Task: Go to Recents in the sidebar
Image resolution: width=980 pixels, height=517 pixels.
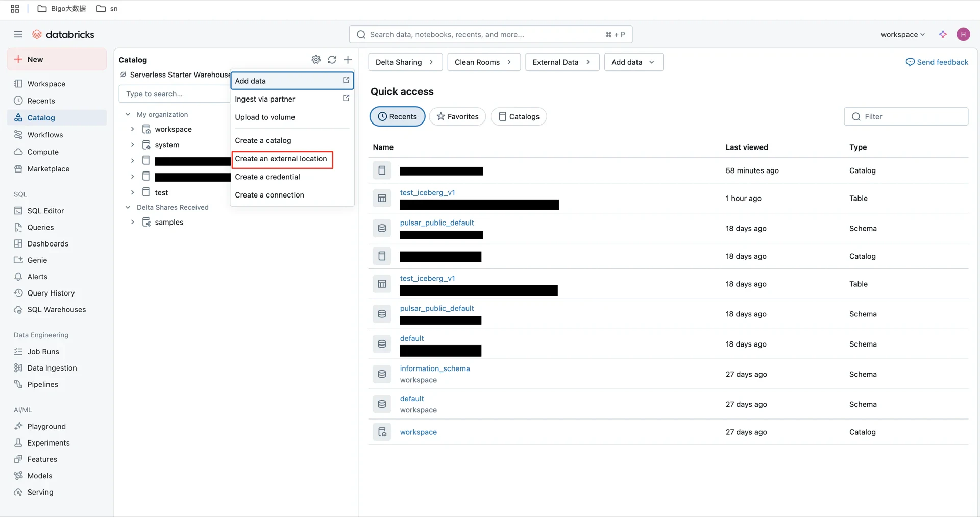Action: click(57, 101)
